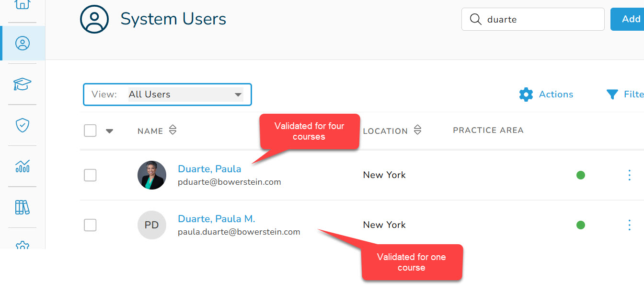644x285 pixels.
Task: Open the three-dot menu for Paula M. Duarte
Action: pyautogui.click(x=630, y=225)
